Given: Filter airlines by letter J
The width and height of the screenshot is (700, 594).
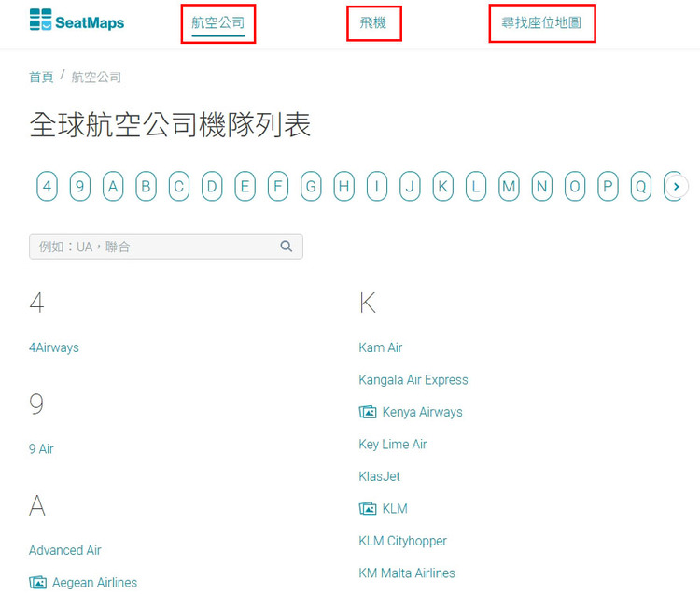Looking at the screenshot, I should coord(411,186).
